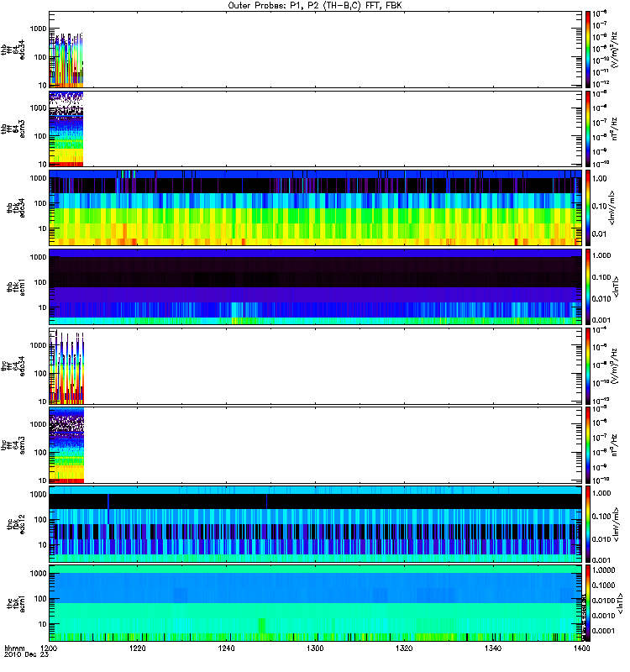Click the '1240' time axis label
Screen dimensions: 630x672
click(x=226, y=648)
